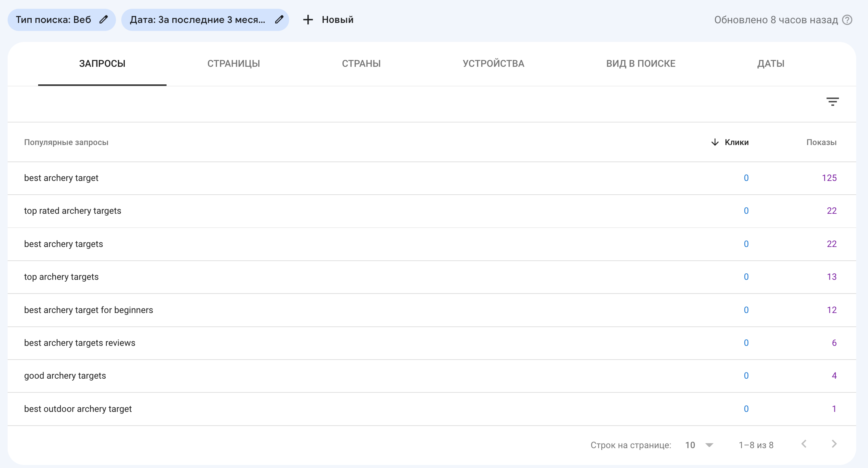The image size is (868, 468).
Task: Expand the rows per page dropdown
Action: coord(709,445)
